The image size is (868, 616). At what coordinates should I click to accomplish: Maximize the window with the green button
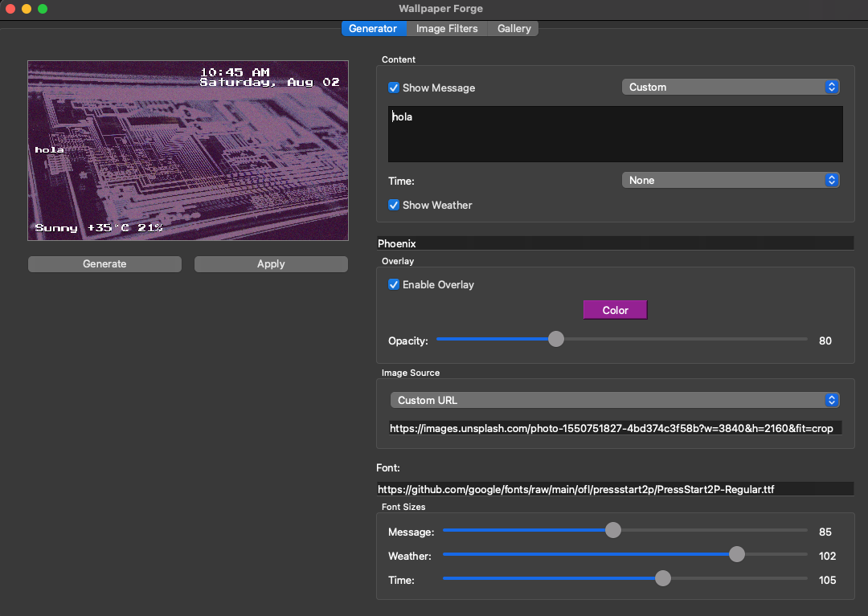coord(43,9)
